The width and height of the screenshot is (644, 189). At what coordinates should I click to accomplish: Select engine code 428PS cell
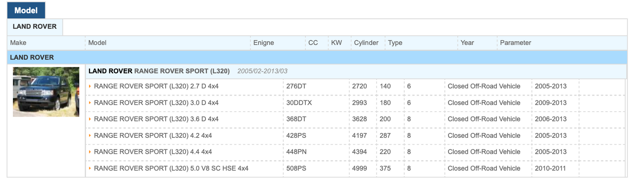[x=296, y=136]
